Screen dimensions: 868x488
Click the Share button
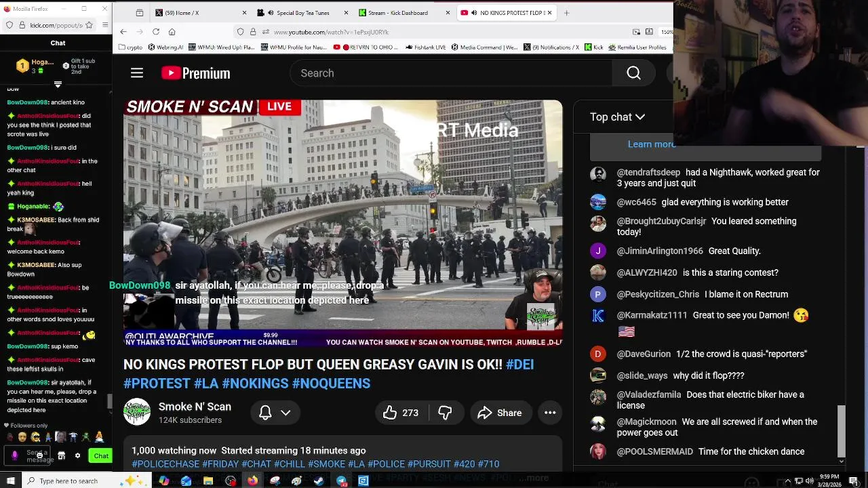500,413
